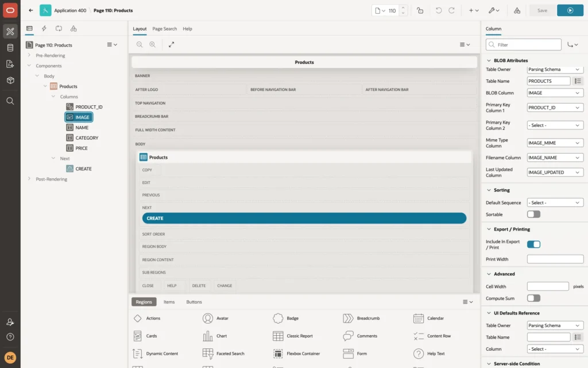Click the property Filter search field
588x368 pixels.
[524, 45]
